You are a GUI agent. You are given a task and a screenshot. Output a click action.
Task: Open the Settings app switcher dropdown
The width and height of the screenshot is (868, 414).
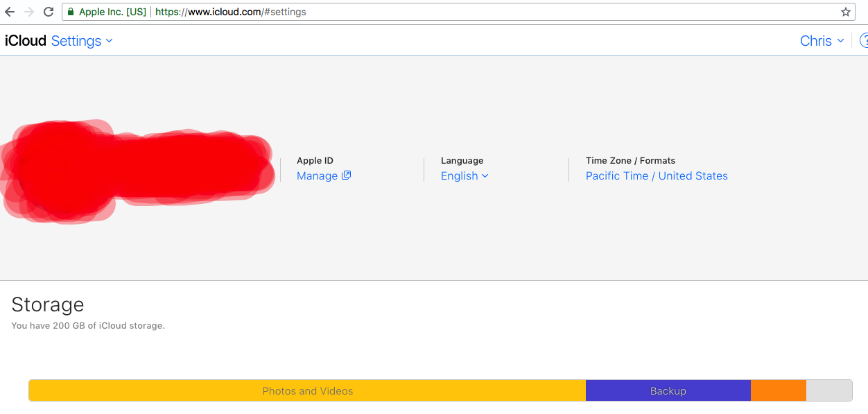pos(82,41)
